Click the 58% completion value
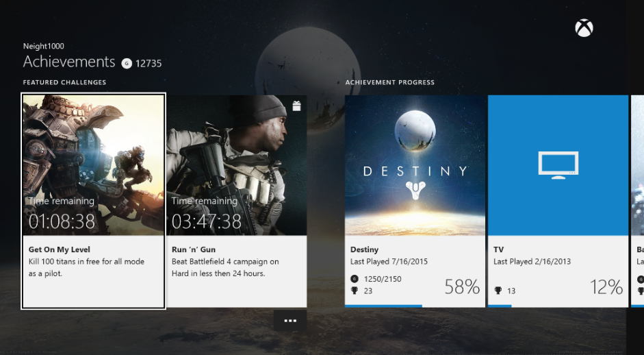Viewport: 644px width, 355px height. [462, 286]
